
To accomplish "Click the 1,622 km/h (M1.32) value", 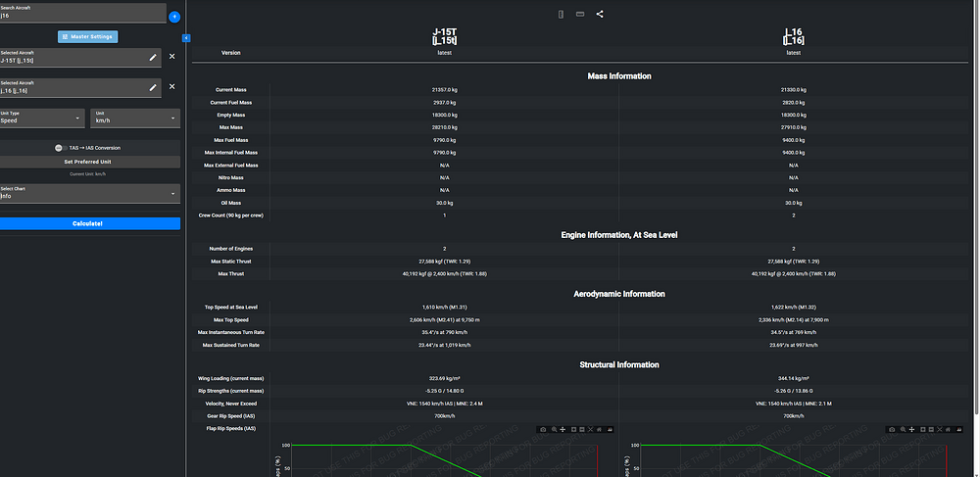I will tap(794, 308).
